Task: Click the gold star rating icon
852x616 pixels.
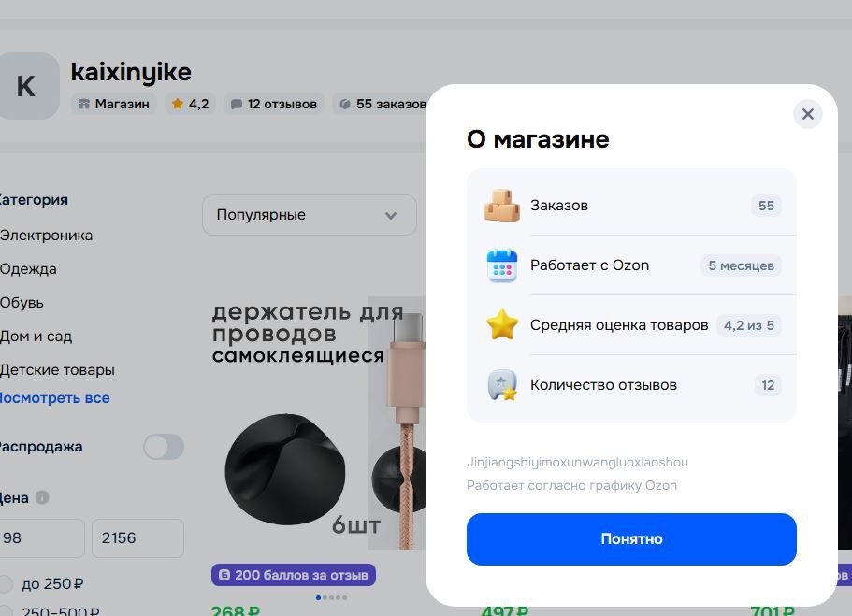Action: (x=501, y=325)
